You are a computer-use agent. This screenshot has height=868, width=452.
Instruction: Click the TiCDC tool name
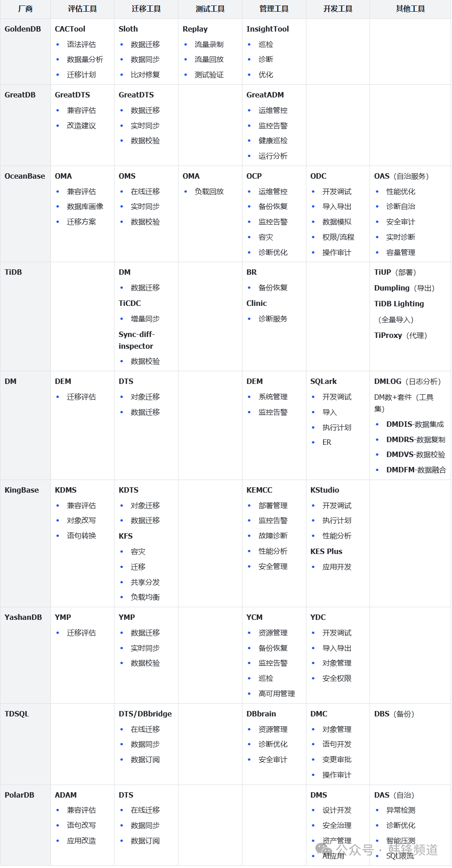(x=130, y=303)
